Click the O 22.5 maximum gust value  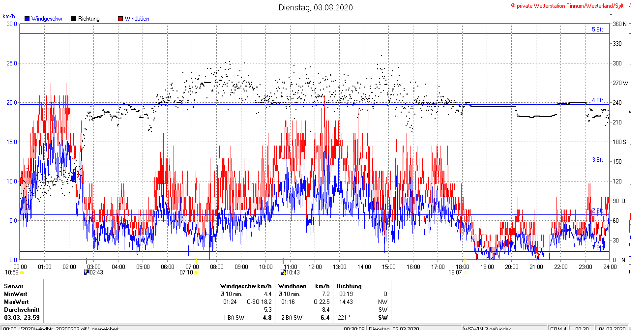coord(321,301)
